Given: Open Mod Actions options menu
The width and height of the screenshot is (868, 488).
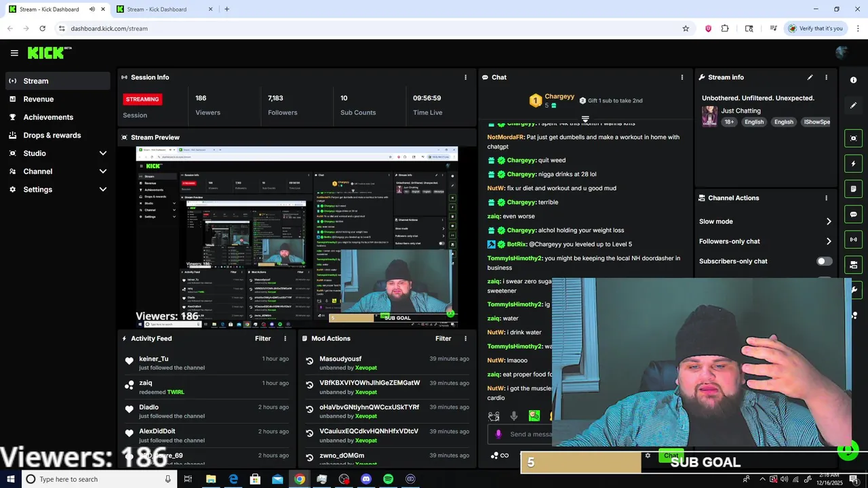Looking at the screenshot, I should click(x=465, y=338).
